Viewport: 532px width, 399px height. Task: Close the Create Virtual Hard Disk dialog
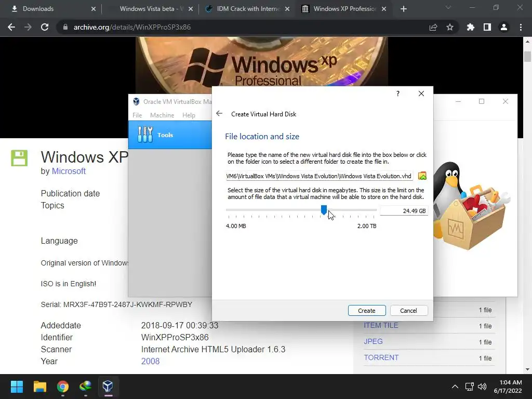[x=421, y=94]
